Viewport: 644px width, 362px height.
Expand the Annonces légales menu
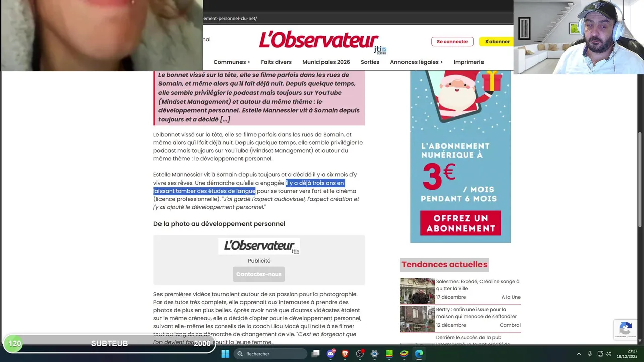click(417, 62)
